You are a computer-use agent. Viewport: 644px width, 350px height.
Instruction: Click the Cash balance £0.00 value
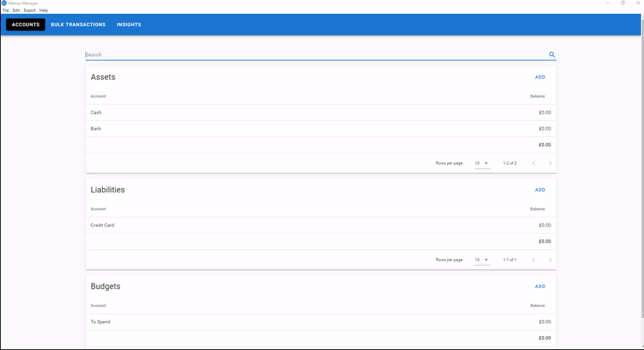545,112
